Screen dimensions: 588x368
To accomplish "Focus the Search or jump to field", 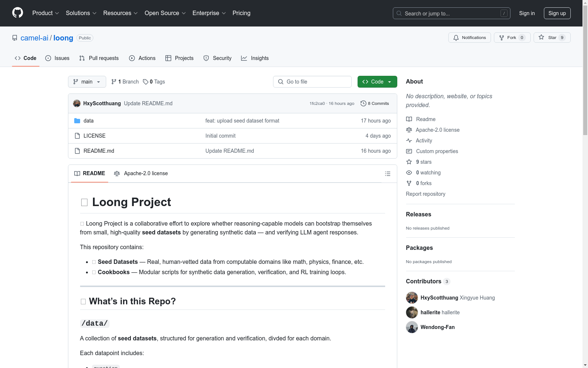I will click(x=451, y=13).
